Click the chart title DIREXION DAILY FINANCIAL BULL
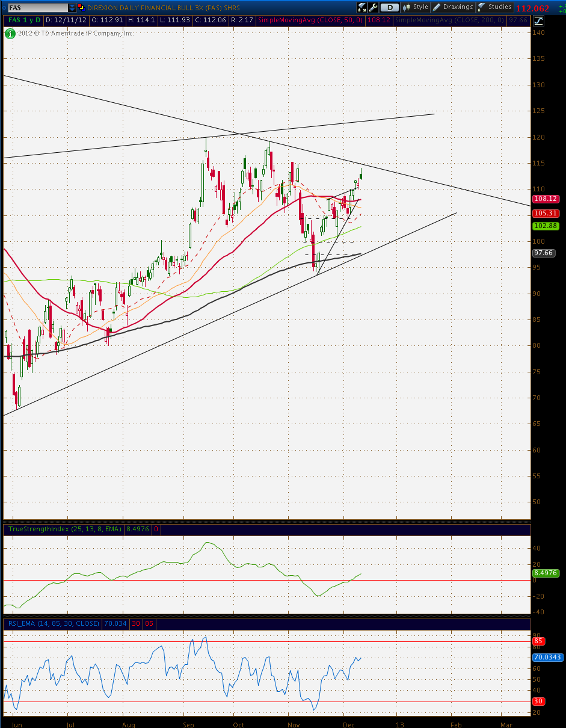 164,8
